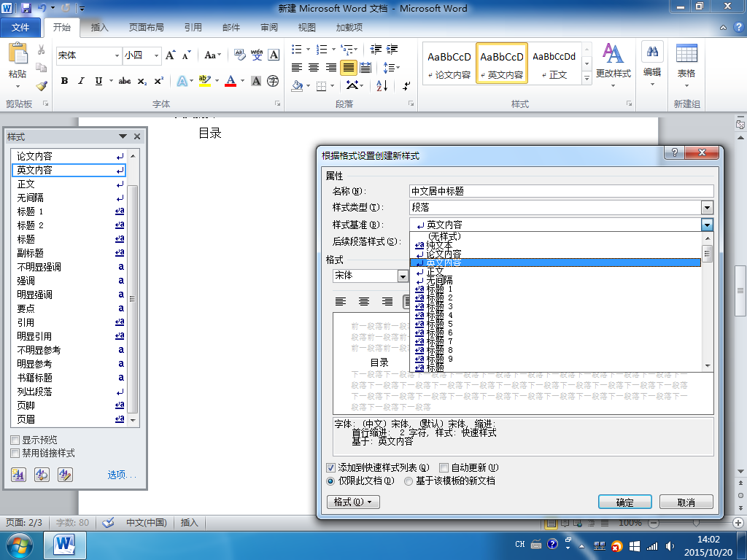The image size is (747, 560).
Task: Click the Phonetic Guide wén icon
Action: tap(257, 55)
